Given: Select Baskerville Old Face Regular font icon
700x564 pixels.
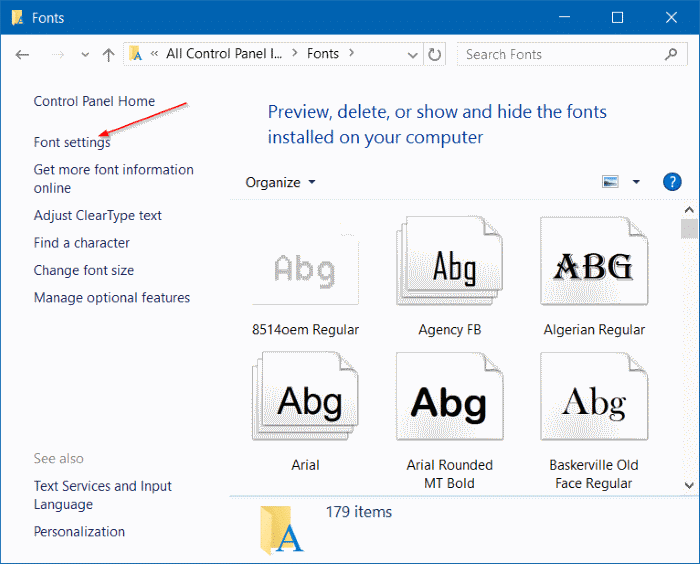Looking at the screenshot, I should (x=594, y=397).
